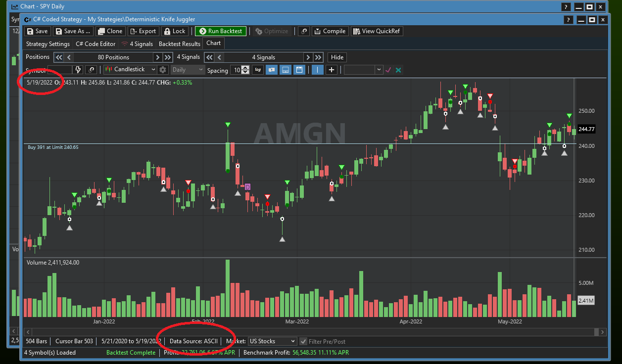Click the Lock strategy icon button
Viewport: 622px width, 364px height.
pyautogui.click(x=174, y=31)
